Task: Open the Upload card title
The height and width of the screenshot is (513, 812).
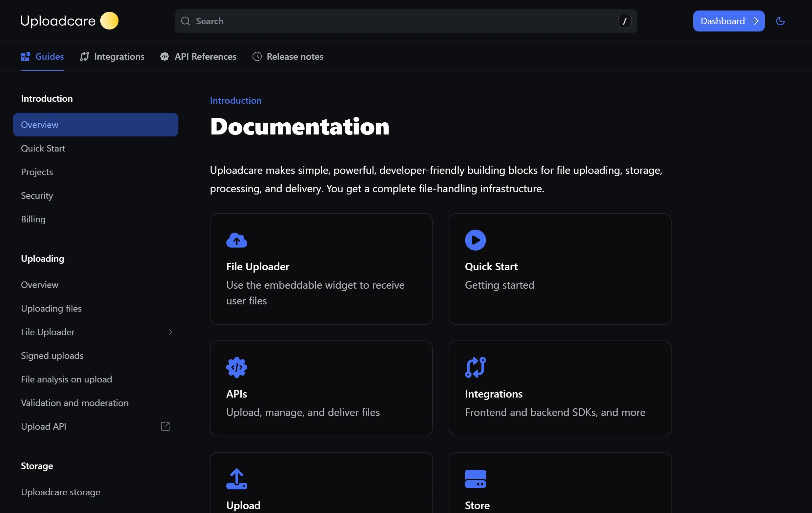Action: pyautogui.click(x=243, y=505)
